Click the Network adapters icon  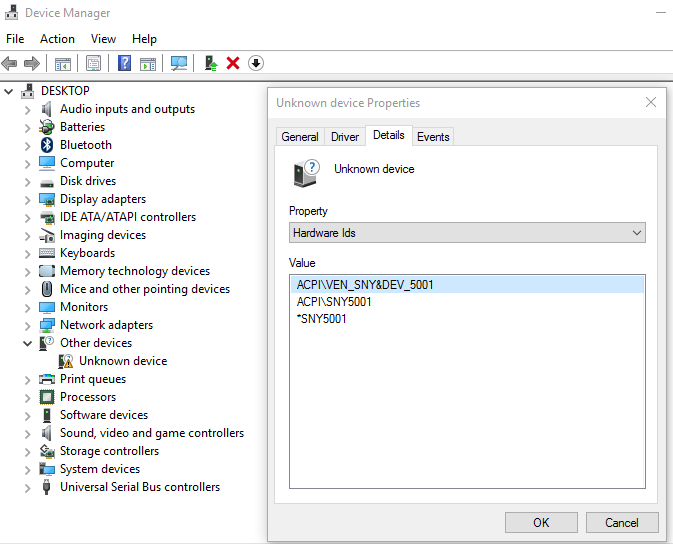coord(47,325)
